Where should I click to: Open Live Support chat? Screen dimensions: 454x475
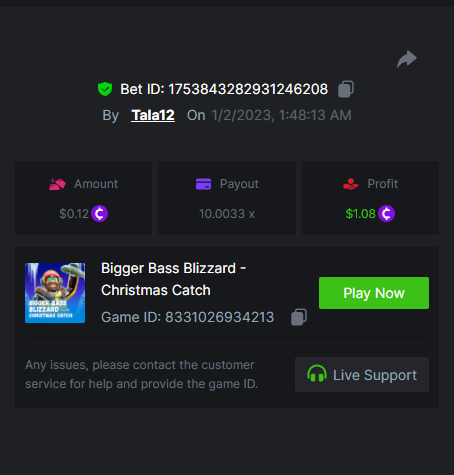pyautogui.click(x=362, y=374)
